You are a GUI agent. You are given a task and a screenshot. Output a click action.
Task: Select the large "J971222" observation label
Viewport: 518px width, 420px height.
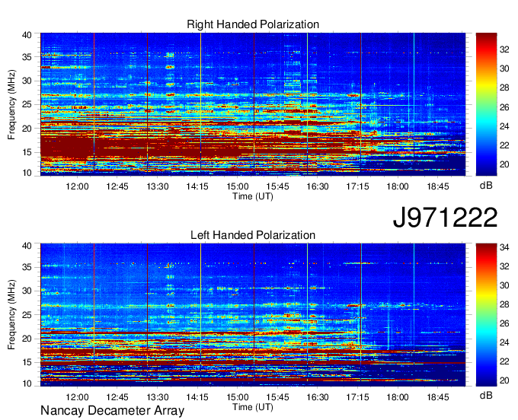pyautogui.click(x=445, y=217)
